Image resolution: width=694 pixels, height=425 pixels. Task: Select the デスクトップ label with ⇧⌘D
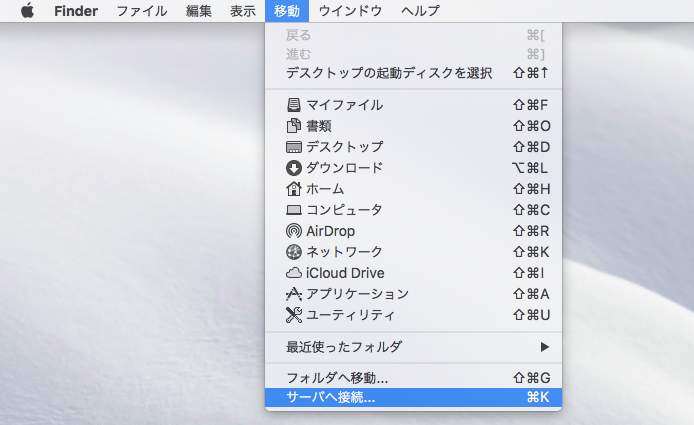[x=345, y=147]
